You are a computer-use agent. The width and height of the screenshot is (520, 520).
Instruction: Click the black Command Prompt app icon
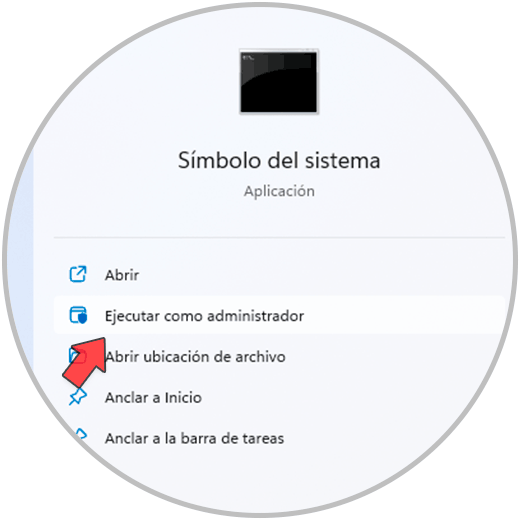[x=279, y=82]
